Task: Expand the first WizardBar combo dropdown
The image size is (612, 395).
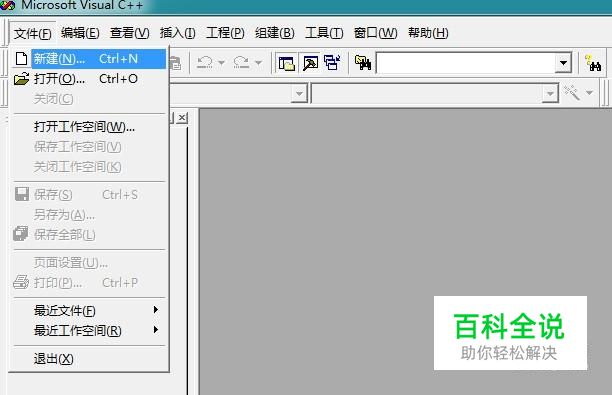Action: pos(299,94)
